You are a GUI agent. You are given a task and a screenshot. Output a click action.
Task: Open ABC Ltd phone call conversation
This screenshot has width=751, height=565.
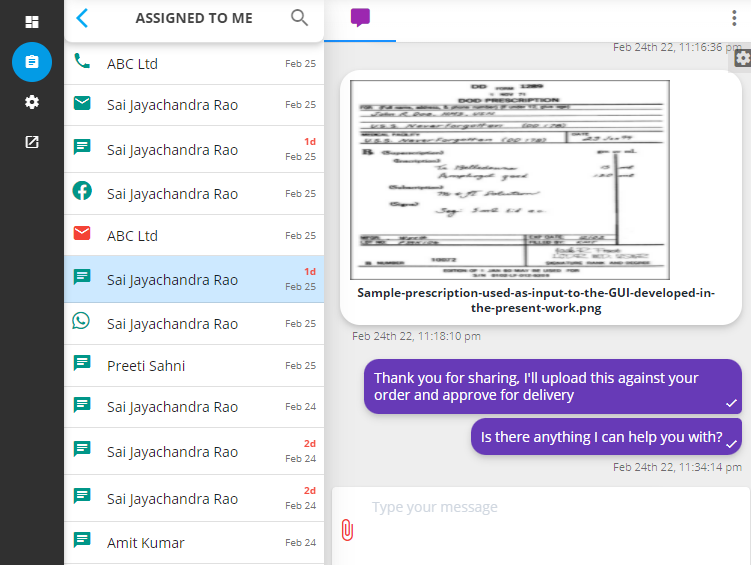click(x=194, y=64)
